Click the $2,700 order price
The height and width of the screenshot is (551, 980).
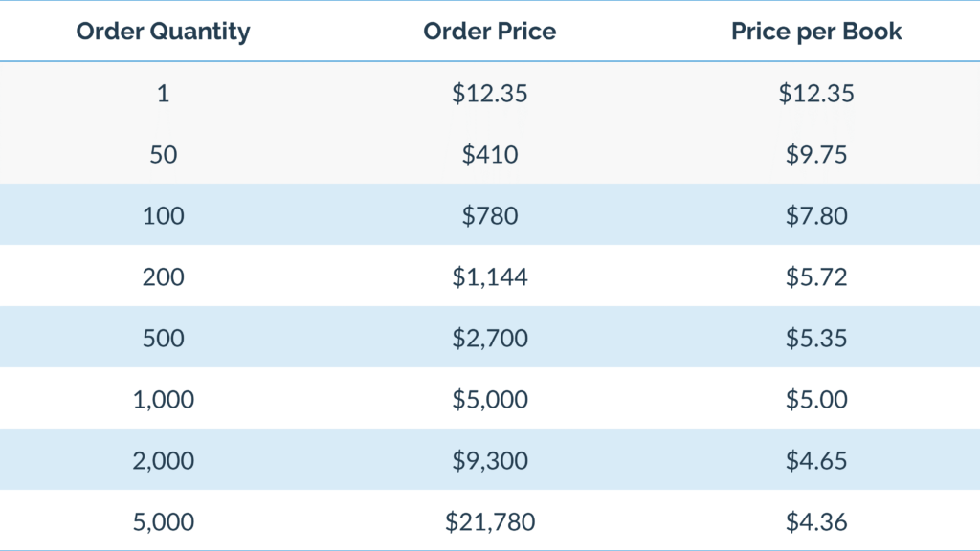coord(489,338)
